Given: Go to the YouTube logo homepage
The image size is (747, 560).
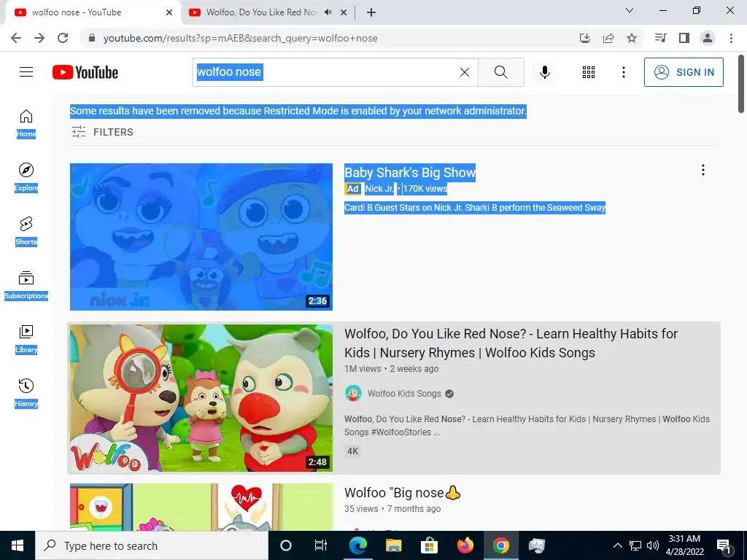Looking at the screenshot, I should coord(85,72).
